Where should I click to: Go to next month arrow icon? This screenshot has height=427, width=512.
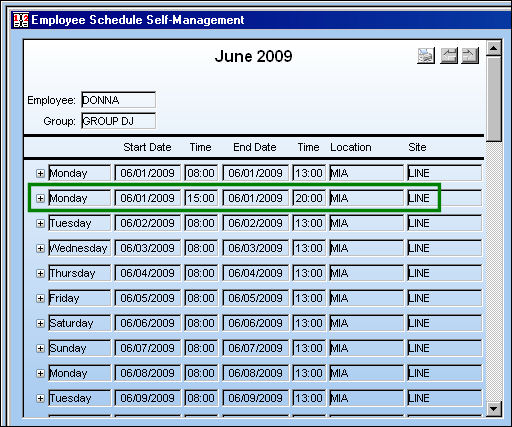coord(470,56)
